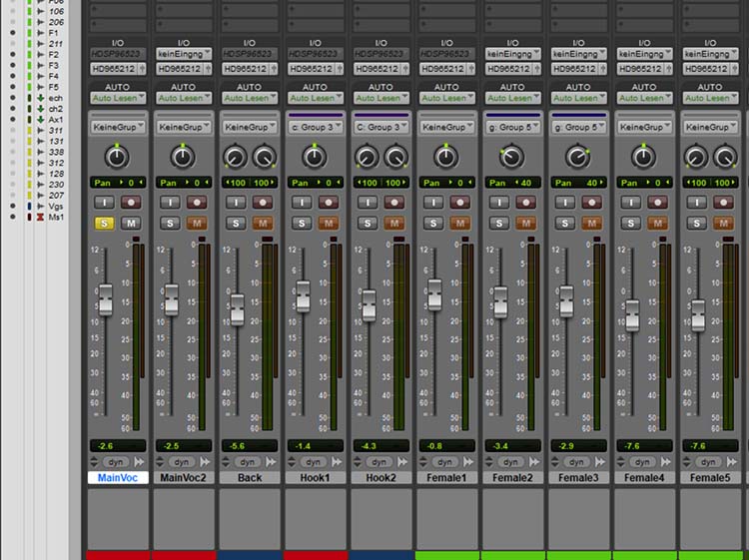Click the MainVoc pan knob
Image resolution: width=749 pixels, height=560 pixels.
coord(117,157)
